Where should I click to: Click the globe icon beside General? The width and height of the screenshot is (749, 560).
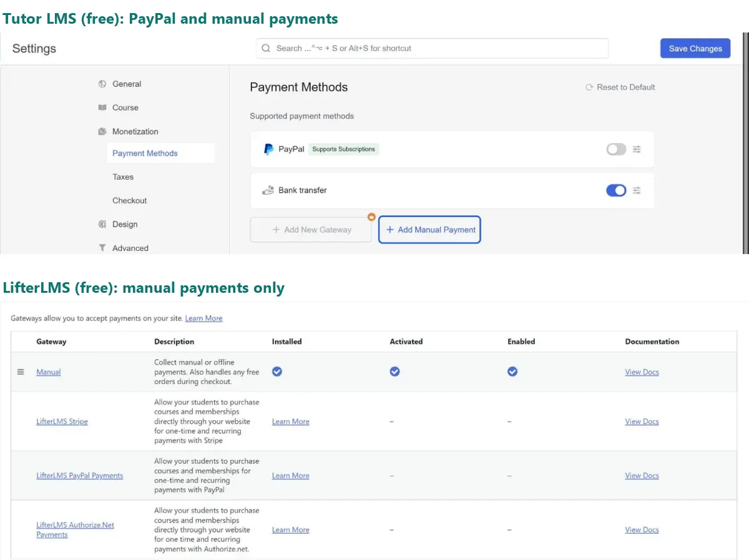(x=102, y=84)
